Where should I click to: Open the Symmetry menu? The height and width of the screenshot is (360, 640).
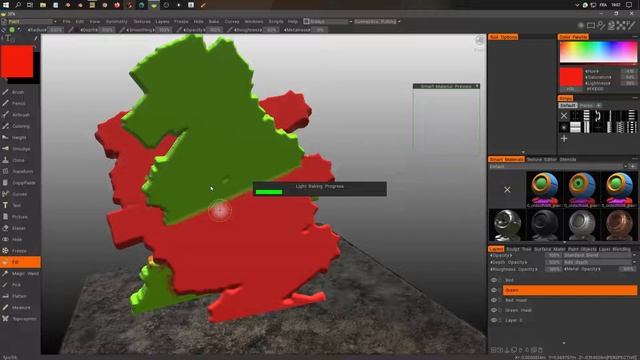click(117, 22)
